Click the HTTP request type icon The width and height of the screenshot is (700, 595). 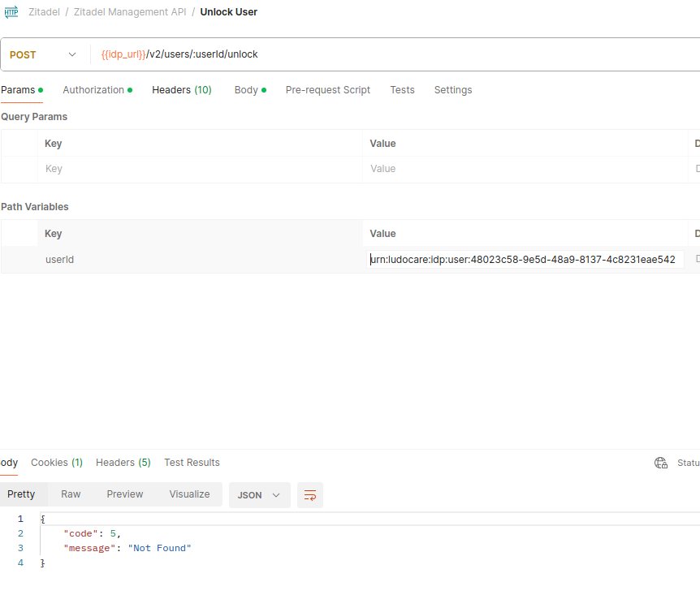pos(11,11)
